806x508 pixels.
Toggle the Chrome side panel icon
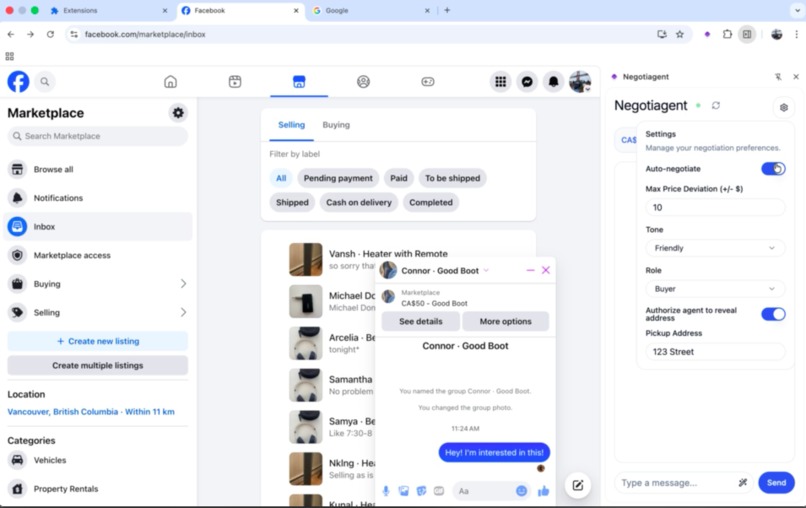click(747, 34)
